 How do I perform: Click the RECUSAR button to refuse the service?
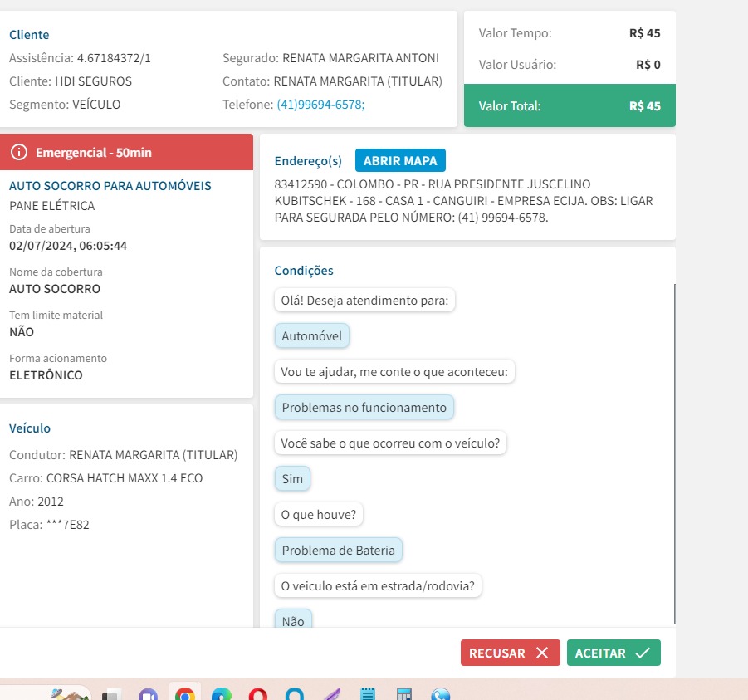[x=510, y=653]
